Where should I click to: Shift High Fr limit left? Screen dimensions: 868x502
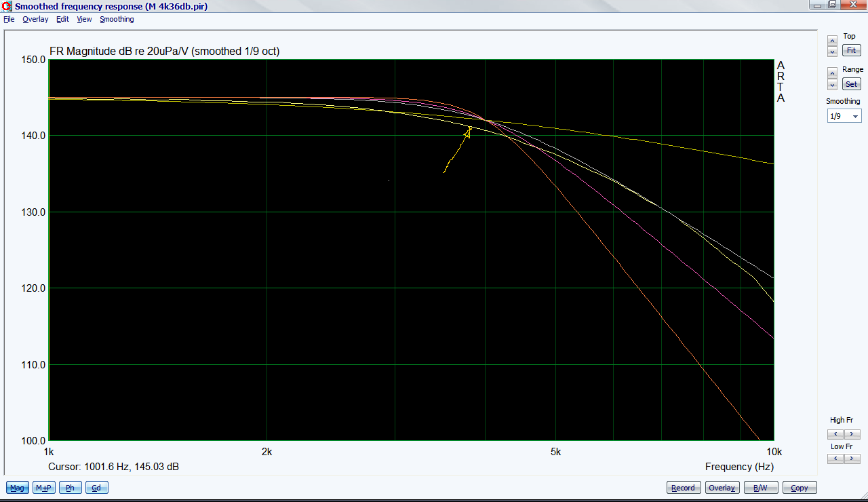coord(835,434)
